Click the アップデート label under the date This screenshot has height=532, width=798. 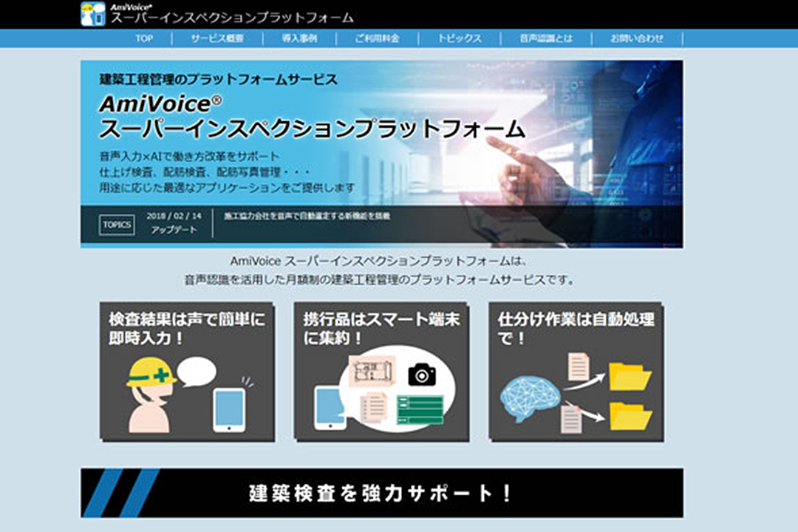click(x=174, y=230)
